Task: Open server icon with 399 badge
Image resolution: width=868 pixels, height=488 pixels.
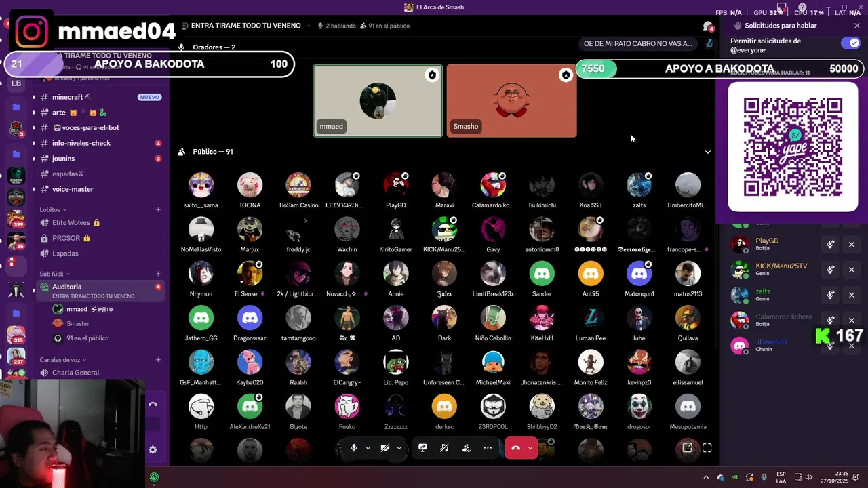Action: (16, 220)
